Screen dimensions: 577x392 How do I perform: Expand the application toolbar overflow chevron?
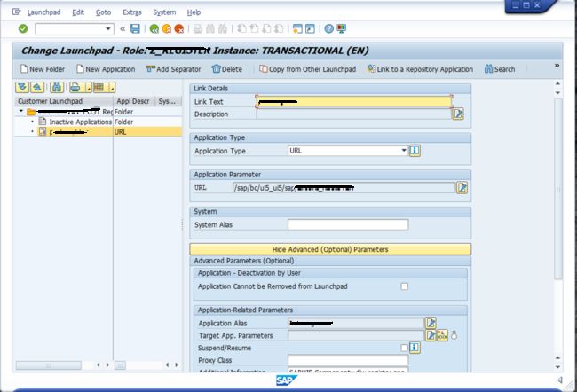point(557,66)
